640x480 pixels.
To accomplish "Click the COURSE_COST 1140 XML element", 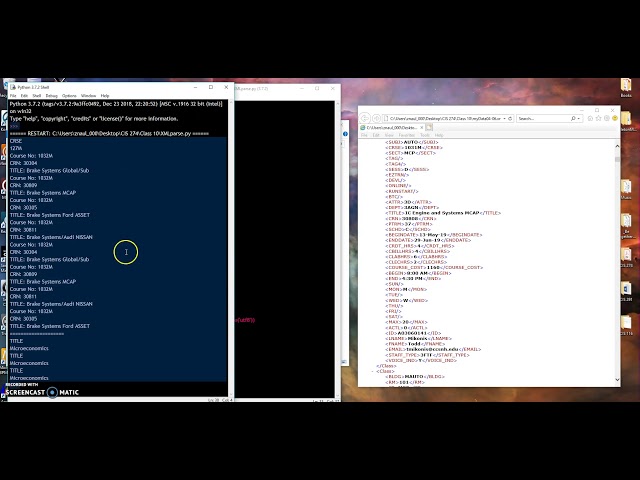I will pos(434,267).
